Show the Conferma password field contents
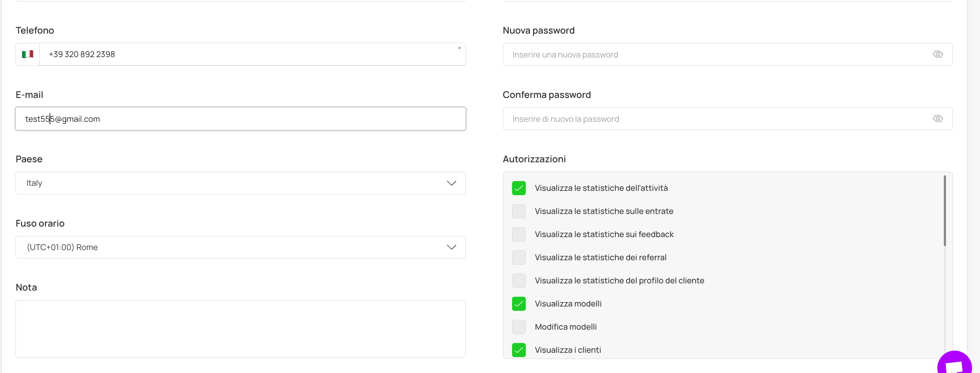Screen dimensions: 980x373 (937, 119)
